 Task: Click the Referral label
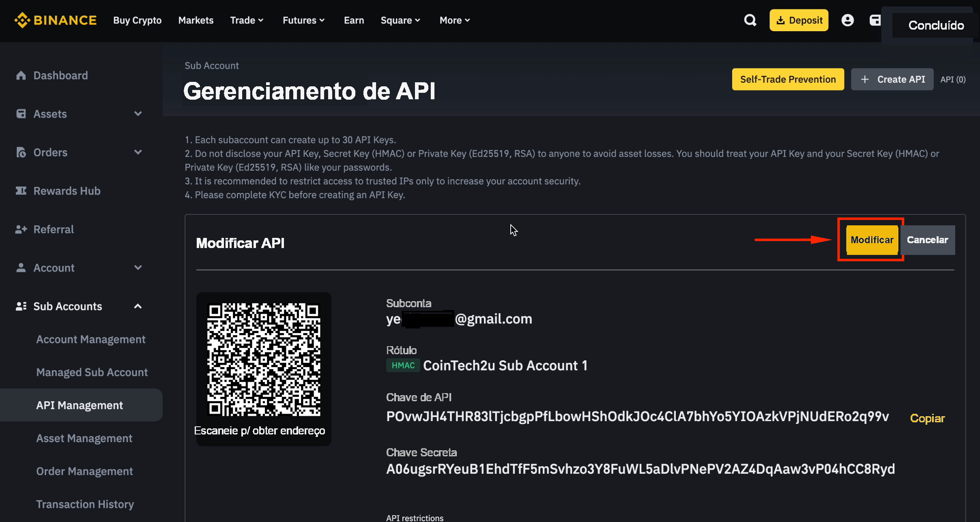click(x=54, y=229)
